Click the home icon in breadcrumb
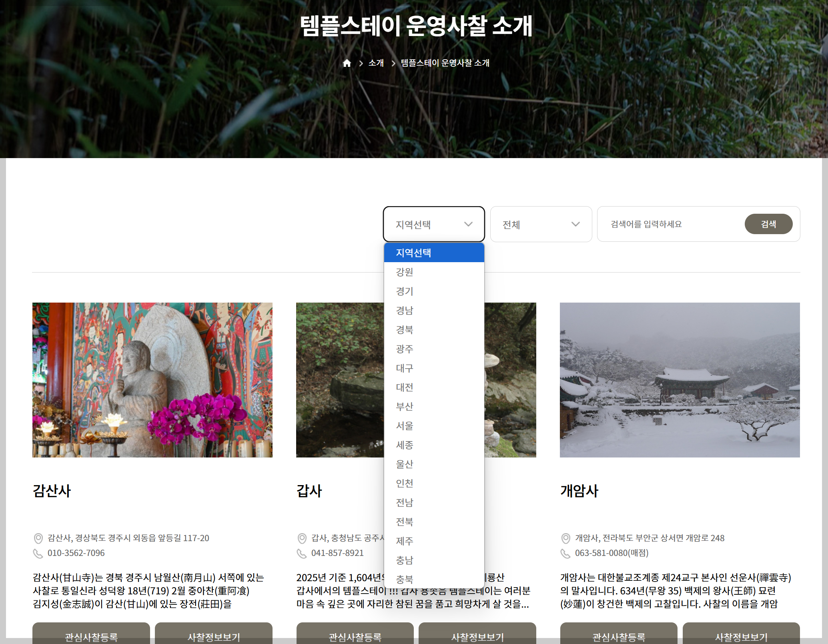The image size is (828, 644). (347, 63)
